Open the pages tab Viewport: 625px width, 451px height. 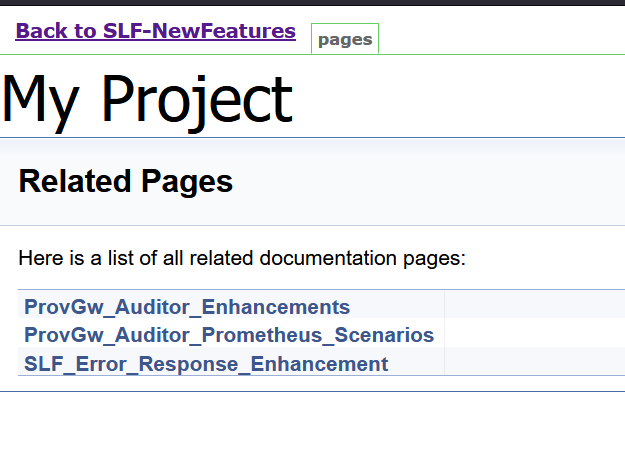coord(344,40)
